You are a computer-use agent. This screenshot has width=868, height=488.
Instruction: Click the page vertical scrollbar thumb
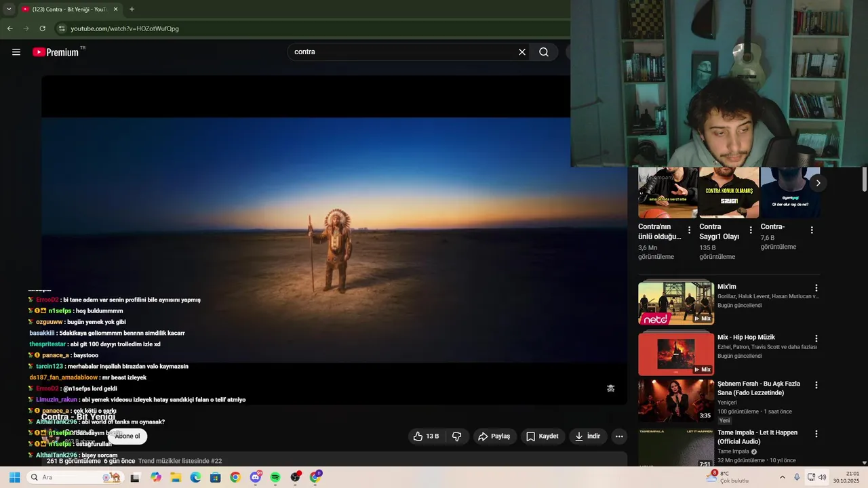pos(864,179)
